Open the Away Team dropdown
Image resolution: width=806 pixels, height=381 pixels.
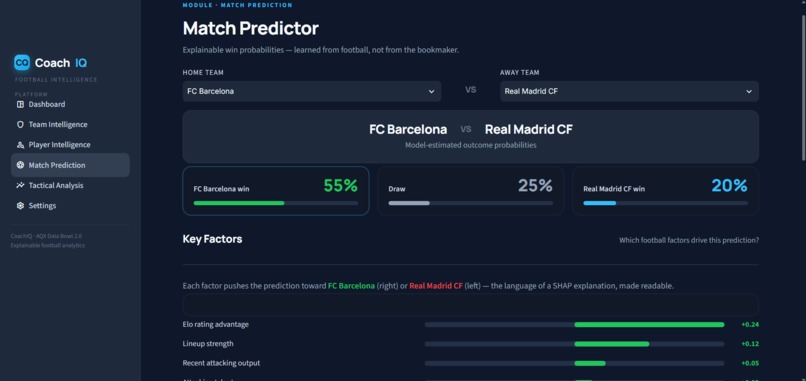tap(629, 91)
